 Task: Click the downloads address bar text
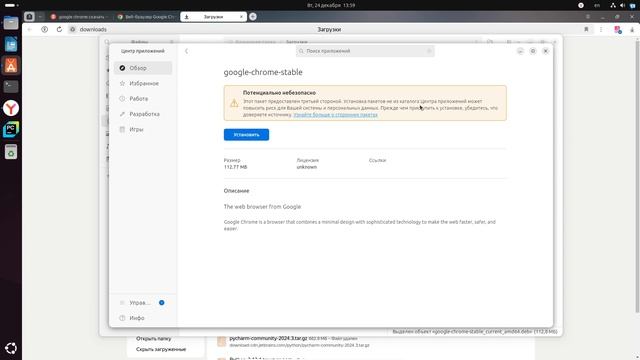coord(93,29)
